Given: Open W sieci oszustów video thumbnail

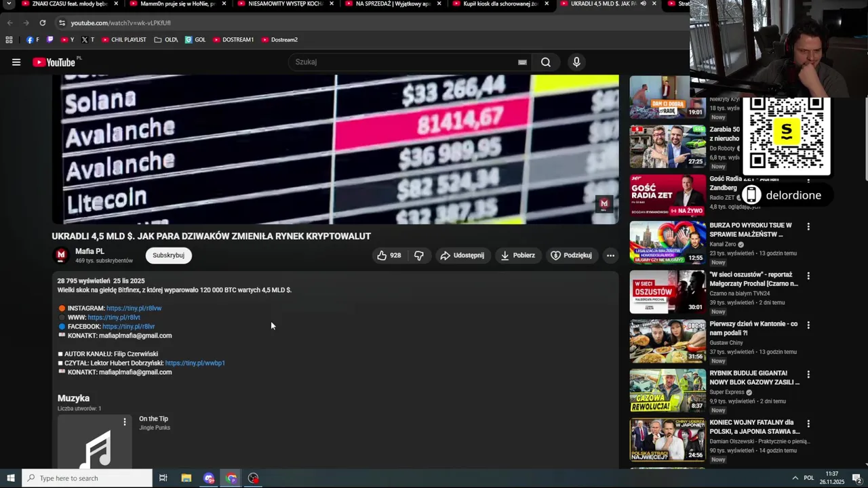Looking at the screenshot, I should tap(667, 292).
